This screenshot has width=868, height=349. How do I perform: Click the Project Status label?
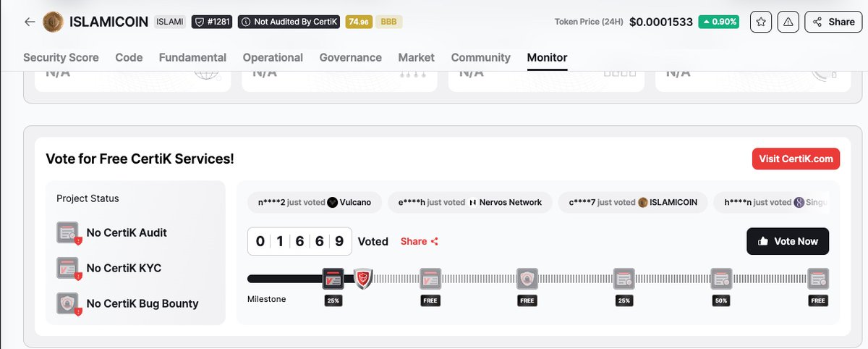coord(88,198)
